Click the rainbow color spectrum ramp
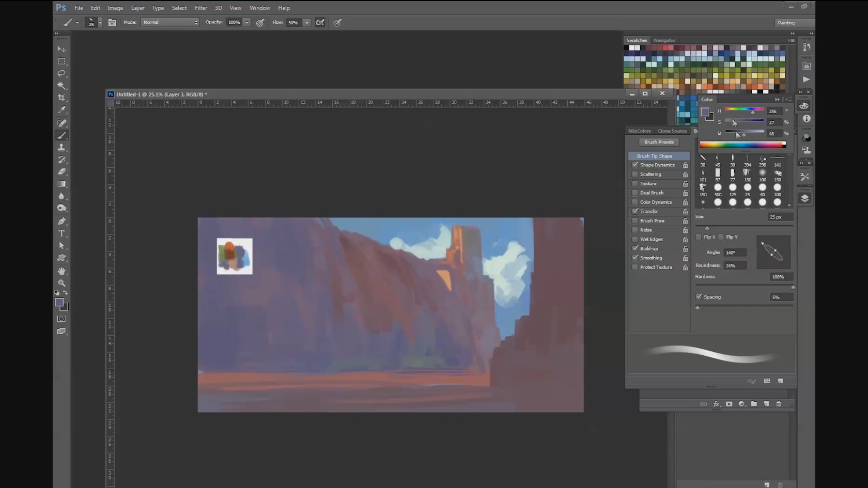 [x=742, y=145]
